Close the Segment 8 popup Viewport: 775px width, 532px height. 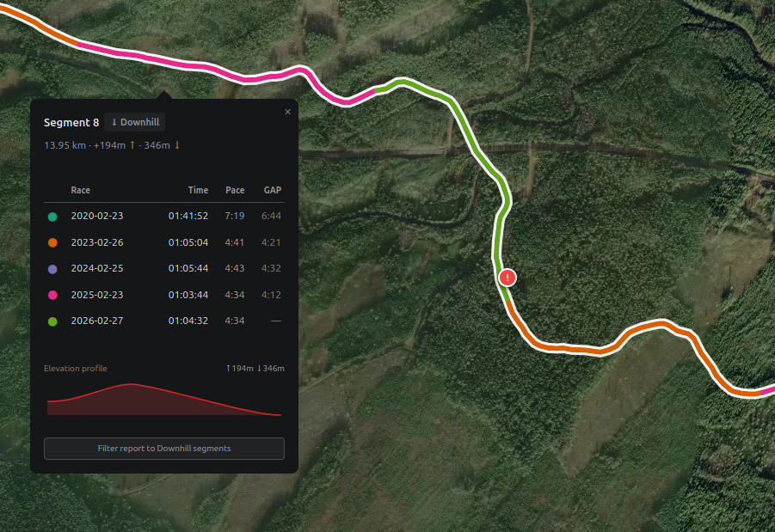coord(287,112)
